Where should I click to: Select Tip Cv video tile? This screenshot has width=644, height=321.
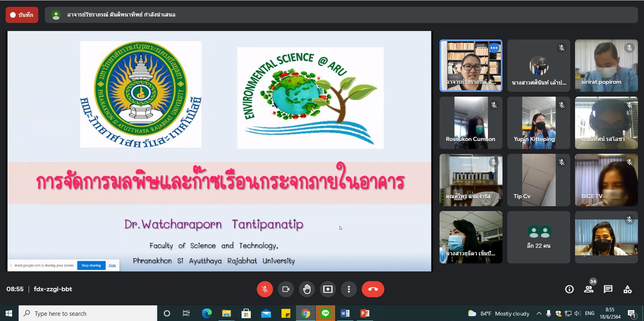(539, 180)
